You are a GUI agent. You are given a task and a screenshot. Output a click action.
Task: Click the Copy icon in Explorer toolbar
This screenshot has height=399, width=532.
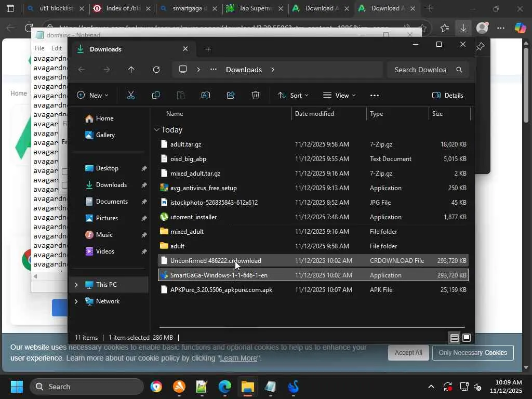tap(156, 96)
